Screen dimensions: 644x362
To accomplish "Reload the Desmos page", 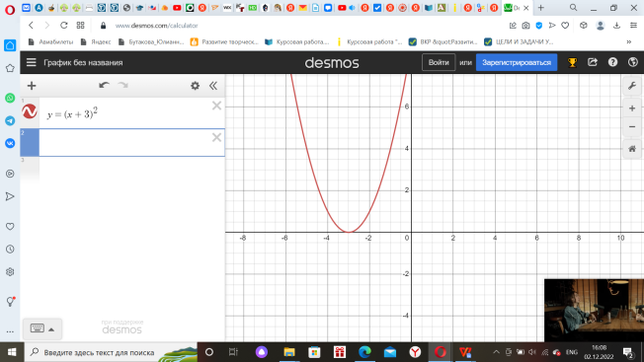I will click(63, 26).
